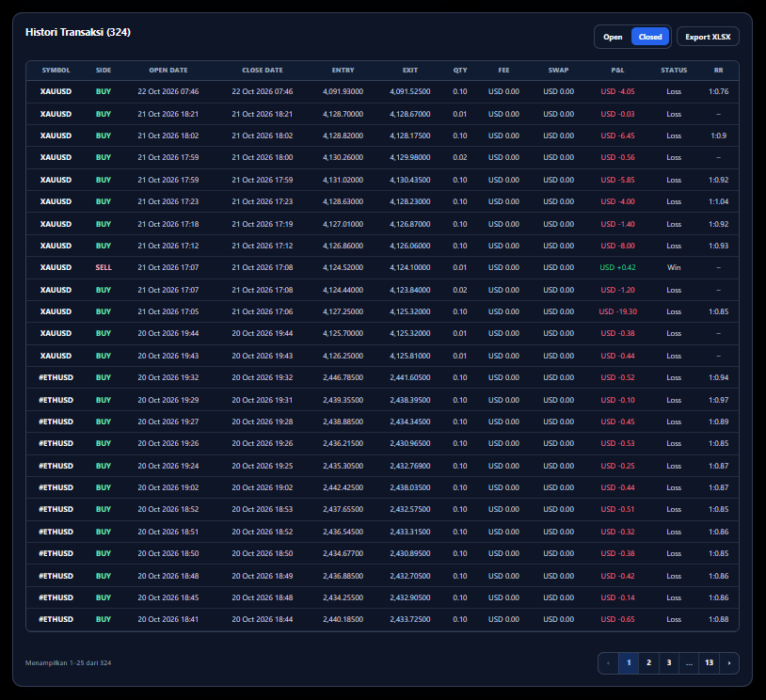Click open date 20 Oct 2026 18:41
This screenshot has height=700, width=766.
168,619
